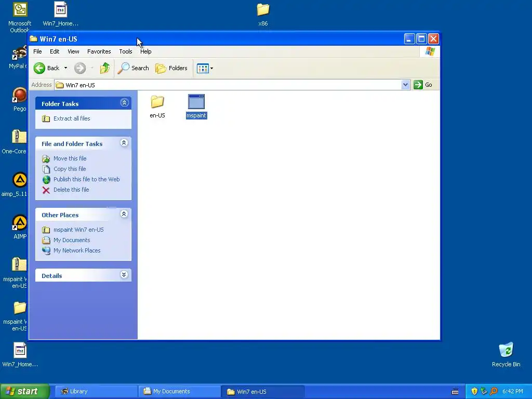
Task: Open the Search pane
Action: [x=133, y=68]
